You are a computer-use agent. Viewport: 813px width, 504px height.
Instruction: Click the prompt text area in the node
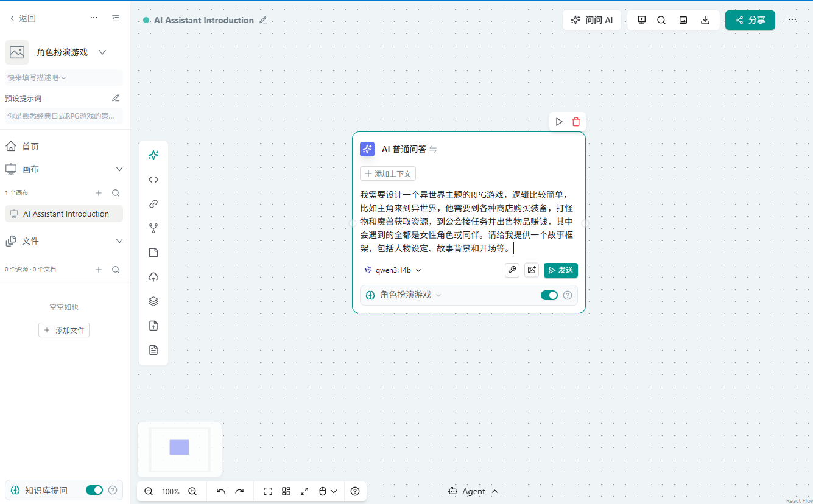468,222
